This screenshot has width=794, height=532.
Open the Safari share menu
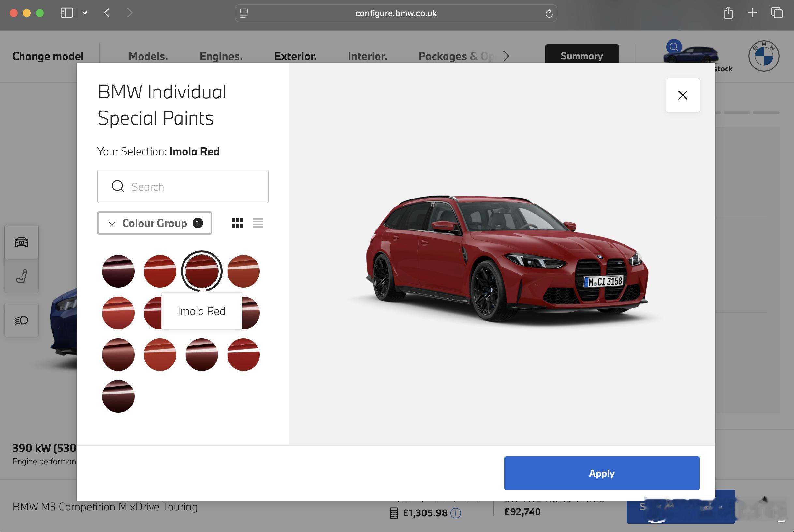click(728, 13)
